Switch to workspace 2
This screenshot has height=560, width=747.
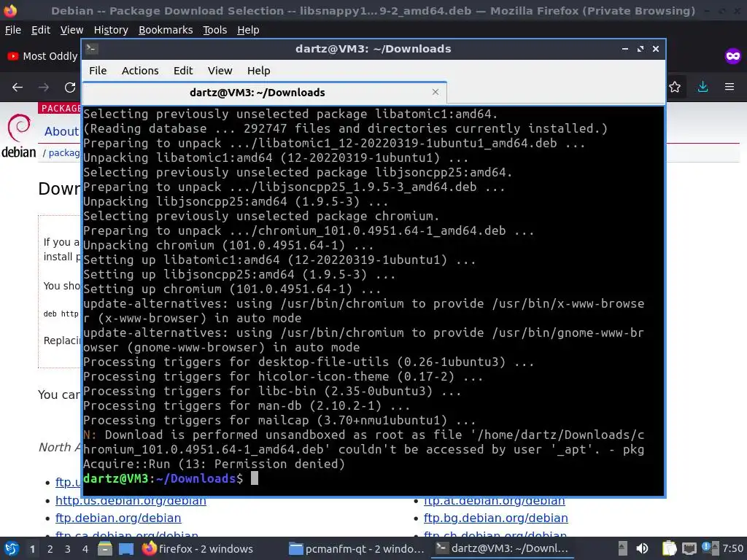50,549
